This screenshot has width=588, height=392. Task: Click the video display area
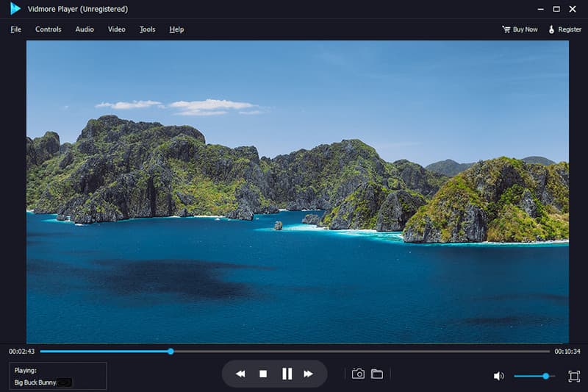click(298, 191)
